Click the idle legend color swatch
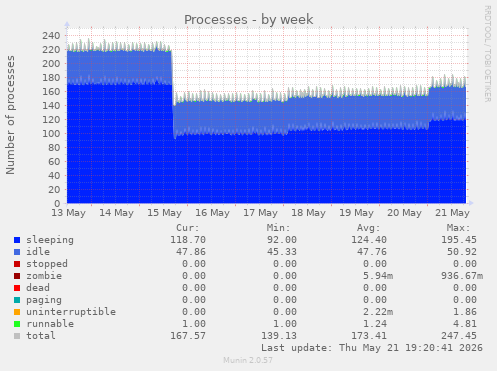Image resolution: width=497 pixels, height=371 pixels. coord(17,252)
